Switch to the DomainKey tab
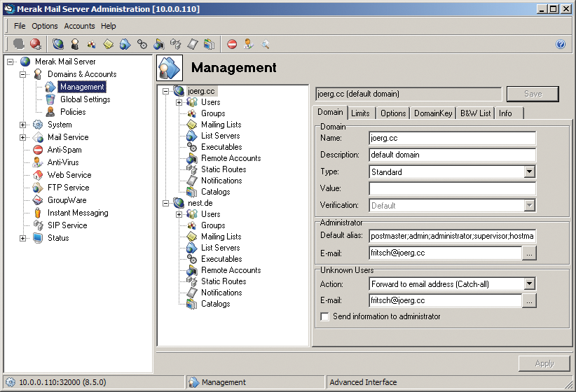Viewport: 576px width, 392px height. [x=433, y=113]
